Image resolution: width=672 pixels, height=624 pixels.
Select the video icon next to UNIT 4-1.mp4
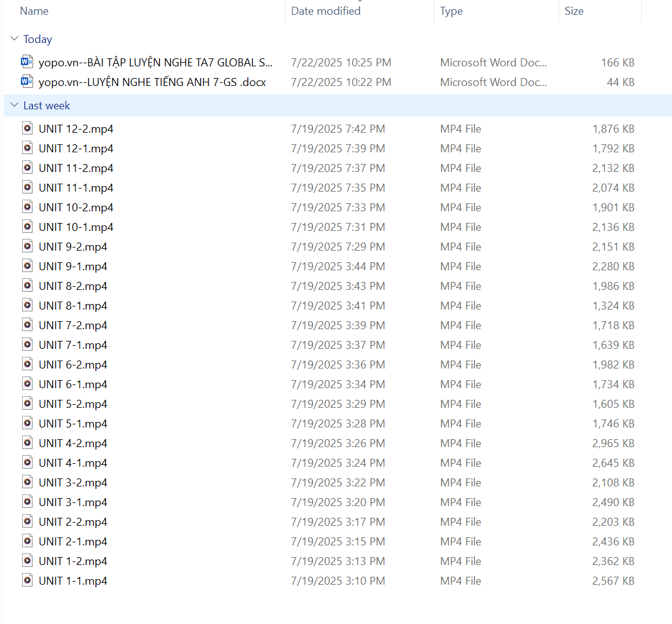pos(27,462)
